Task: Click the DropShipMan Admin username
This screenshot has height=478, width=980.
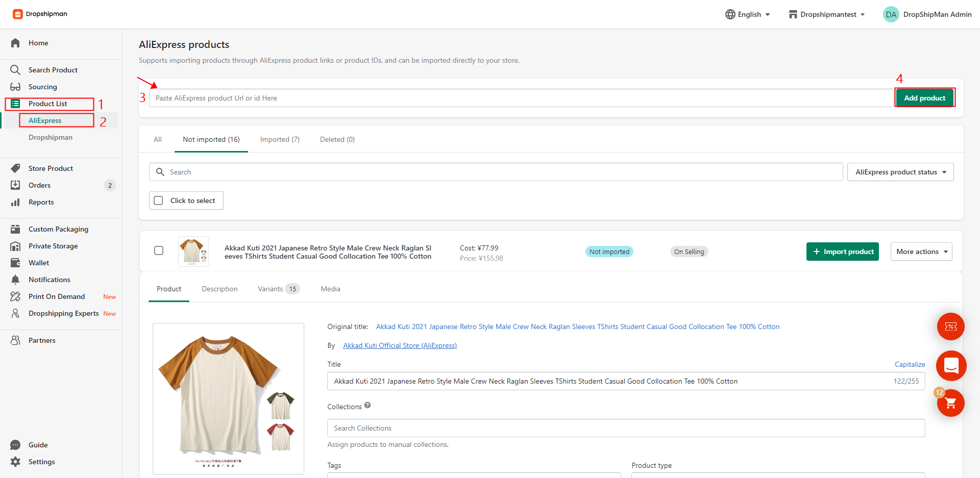Action: 937,14
